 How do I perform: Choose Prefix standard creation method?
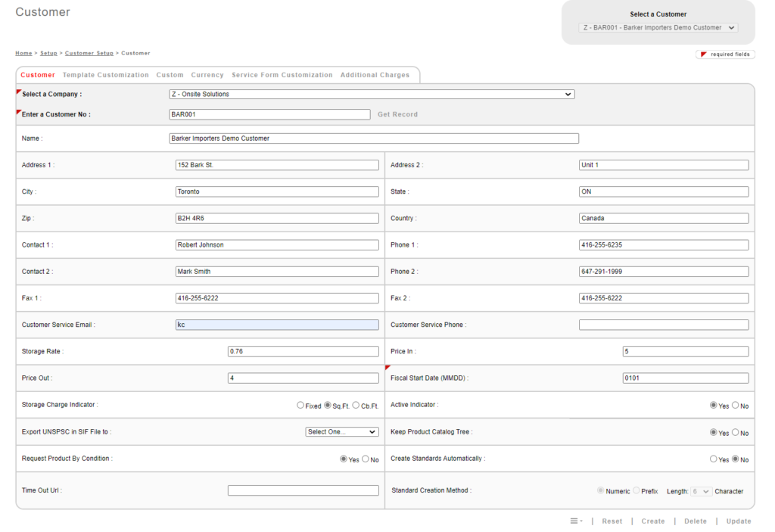click(636, 490)
